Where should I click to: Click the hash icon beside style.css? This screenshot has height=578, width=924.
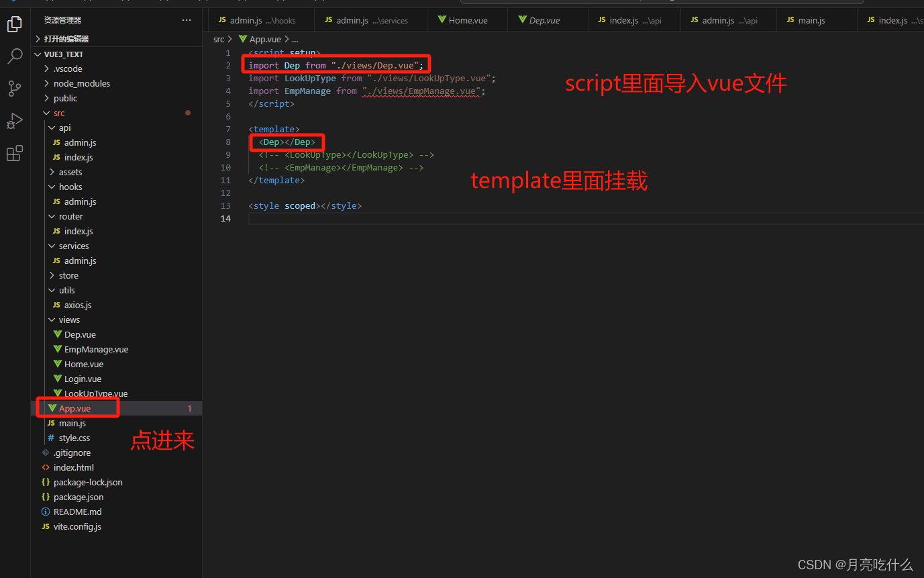tap(51, 438)
